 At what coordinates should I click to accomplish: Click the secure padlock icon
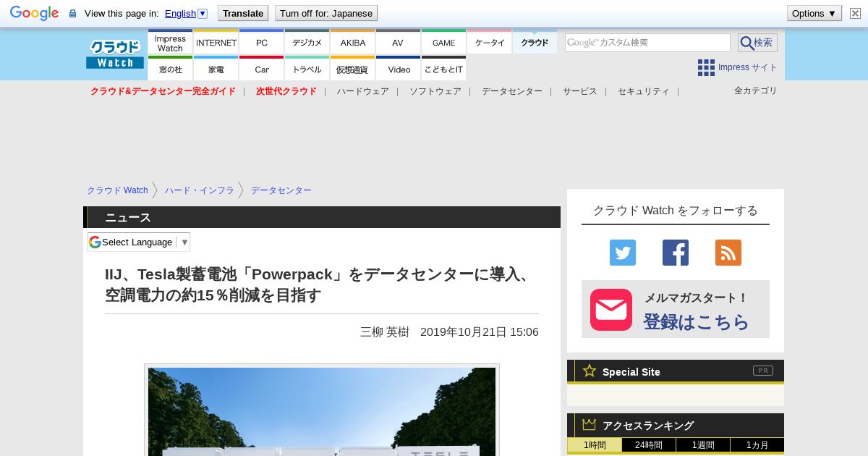tap(72, 13)
